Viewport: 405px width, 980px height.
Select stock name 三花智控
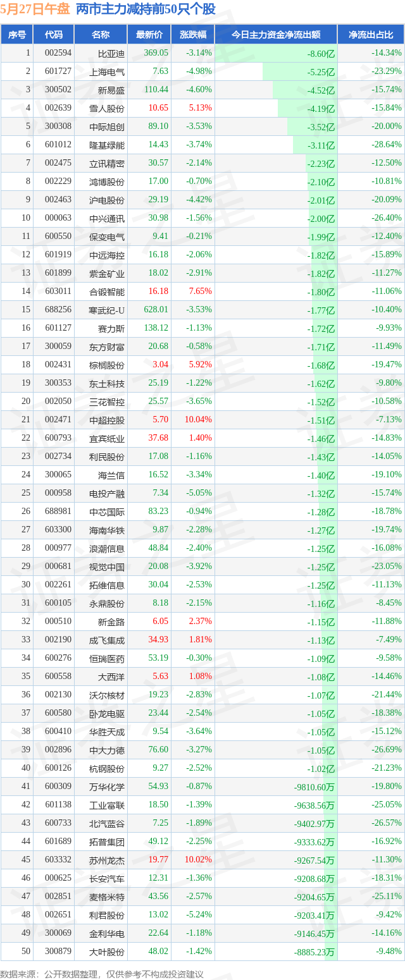click(107, 401)
